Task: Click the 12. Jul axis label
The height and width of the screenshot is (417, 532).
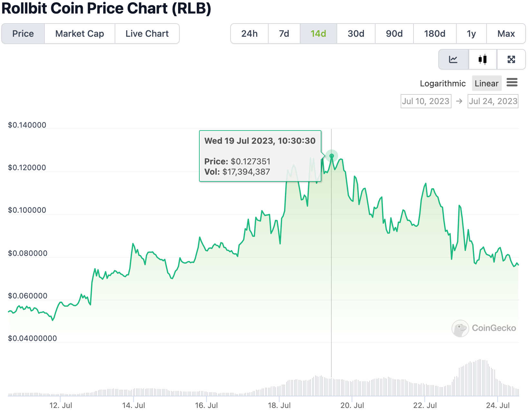Action: [61, 405]
